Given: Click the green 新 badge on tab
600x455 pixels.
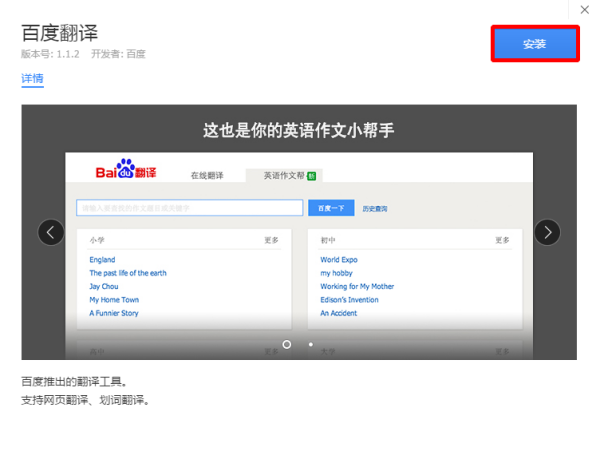Looking at the screenshot, I should pos(312,176).
